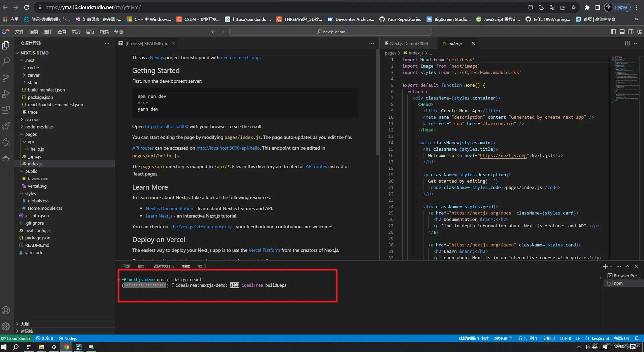Click the nextjs-demo command search box
This screenshot has width=644, height=352.
pos(330,32)
